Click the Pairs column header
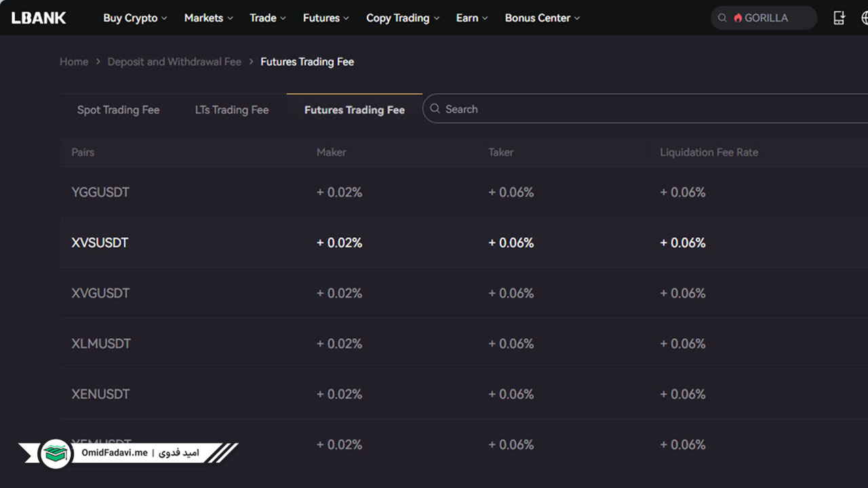This screenshot has height=488, width=868. point(83,152)
